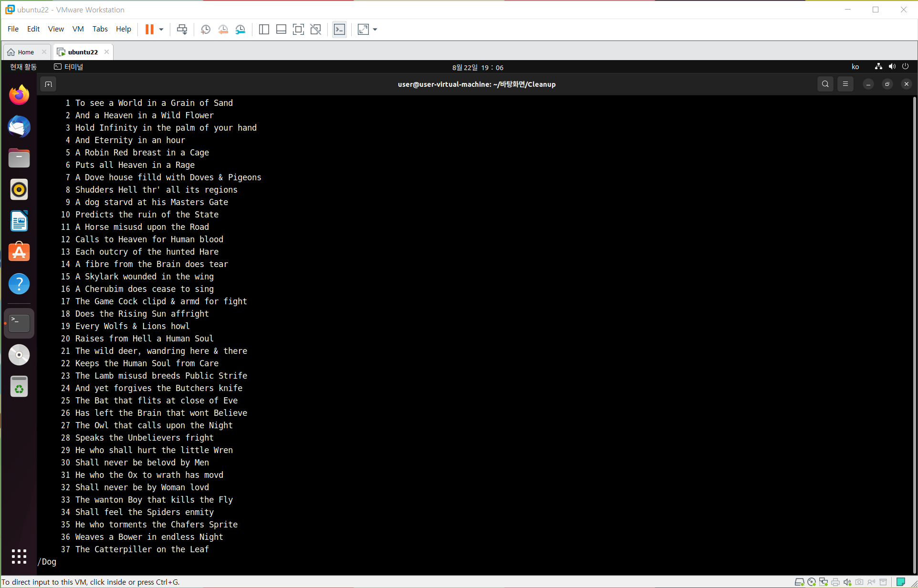Take a snapshot of the VM
The image size is (918, 588).
pos(206,30)
